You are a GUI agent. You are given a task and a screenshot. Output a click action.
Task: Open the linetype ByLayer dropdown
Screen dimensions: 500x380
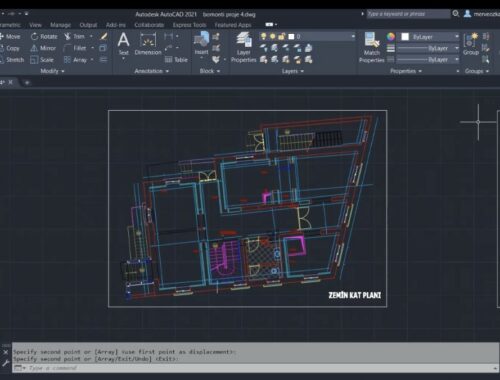pyautogui.click(x=457, y=60)
